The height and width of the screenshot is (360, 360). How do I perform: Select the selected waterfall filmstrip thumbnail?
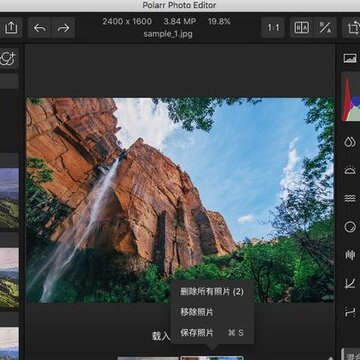(x=212, y=358)
